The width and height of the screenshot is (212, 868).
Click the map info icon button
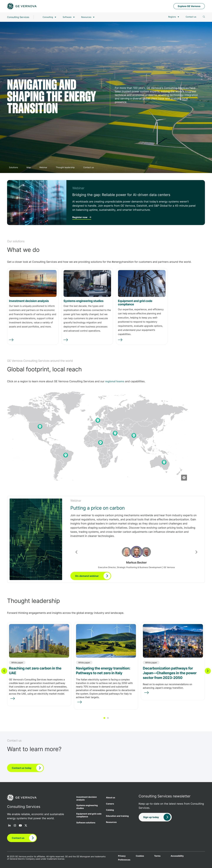pos(184,477)
